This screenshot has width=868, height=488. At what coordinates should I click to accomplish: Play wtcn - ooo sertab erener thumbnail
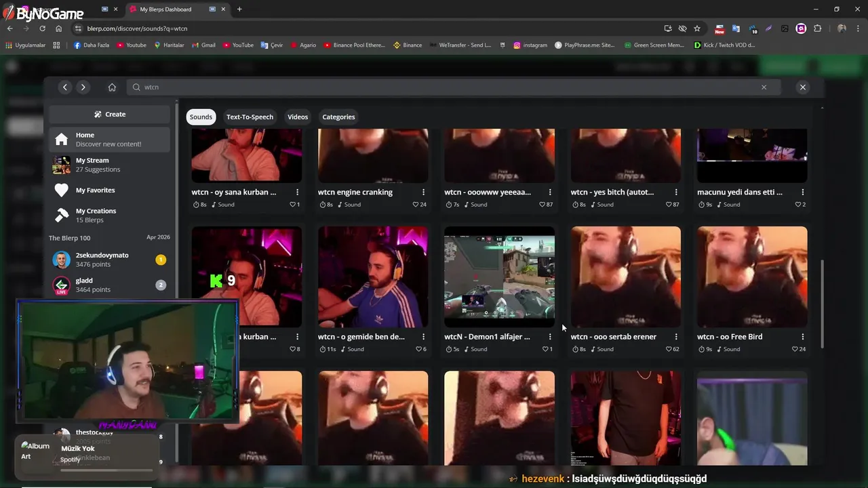click(626, 277)
